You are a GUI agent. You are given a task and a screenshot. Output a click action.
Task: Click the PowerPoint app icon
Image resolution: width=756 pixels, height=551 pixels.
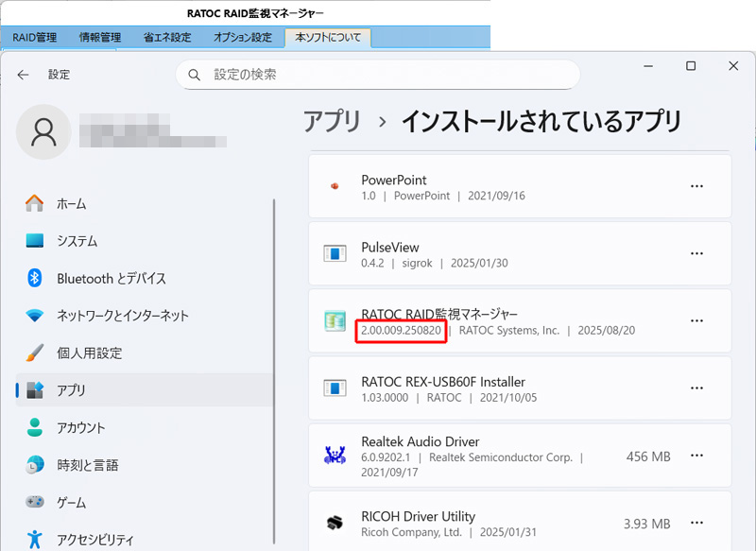point(335,186)
